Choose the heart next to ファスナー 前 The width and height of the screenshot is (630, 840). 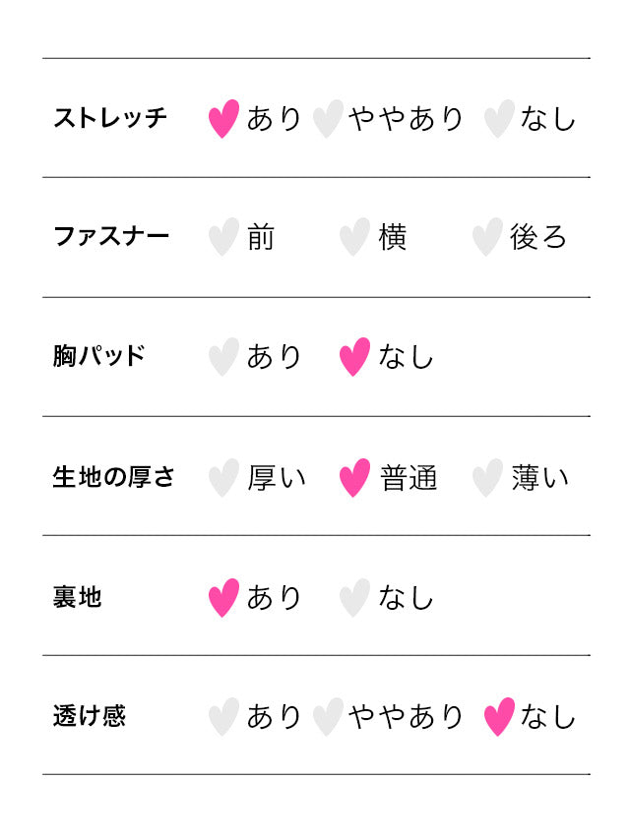pyautogui.click(x=224, y=237)
